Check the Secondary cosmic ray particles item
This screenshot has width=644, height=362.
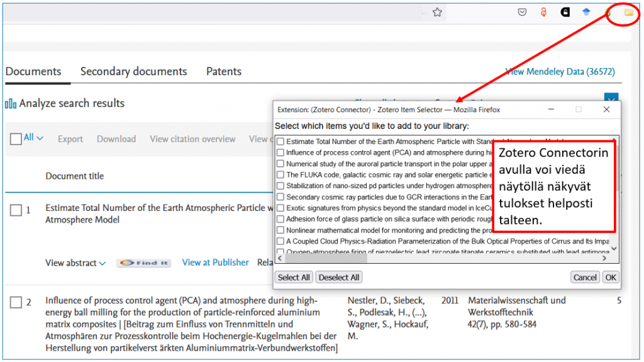click(280, 197)
